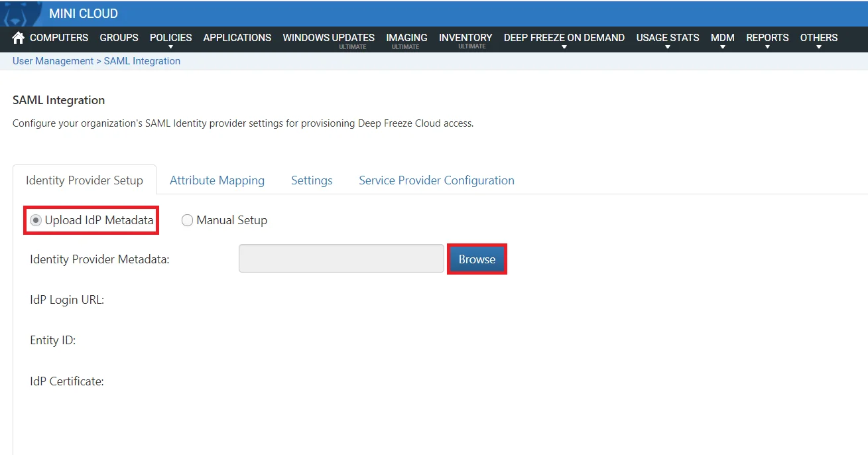Open the APPLICATIONS section
This screenshot has width=868, height=455.
coord(237,38)
